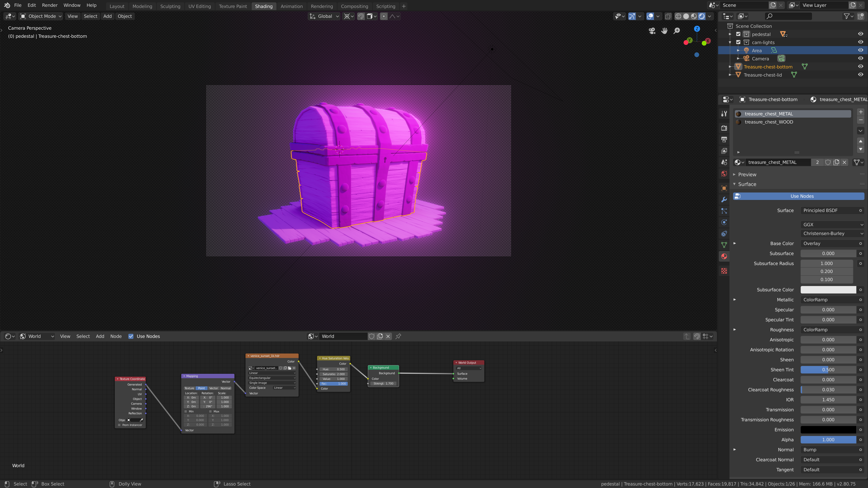Open the Render menu in the top bar
This screenshot has height=488, width=868.
50,5
